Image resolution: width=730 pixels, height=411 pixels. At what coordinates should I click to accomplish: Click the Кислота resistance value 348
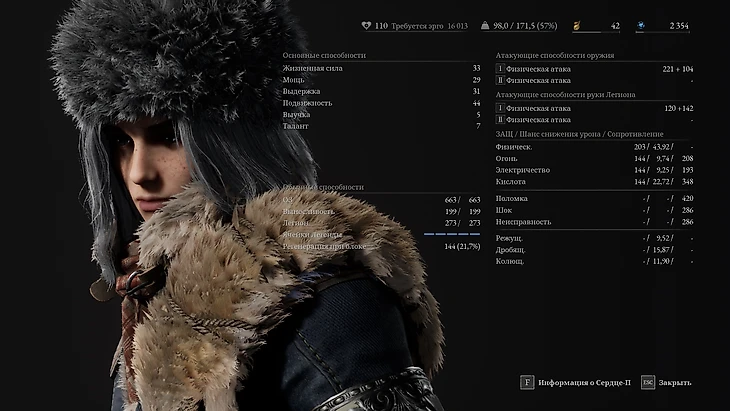click(x=687, y=182)
